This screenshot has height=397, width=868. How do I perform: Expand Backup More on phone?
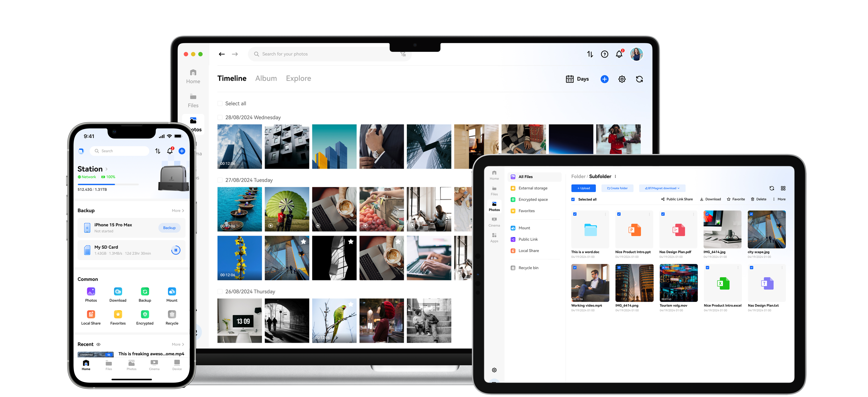point(178,211)
